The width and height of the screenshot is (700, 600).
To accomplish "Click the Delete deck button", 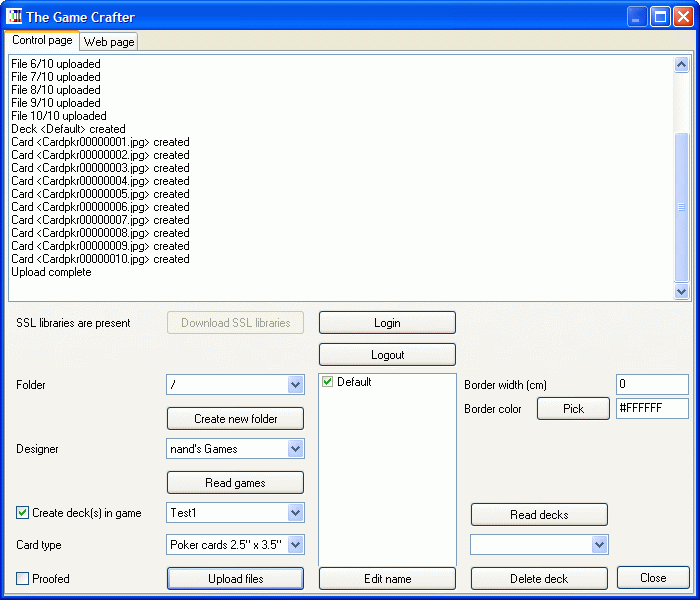I will (x=539, y=579).
